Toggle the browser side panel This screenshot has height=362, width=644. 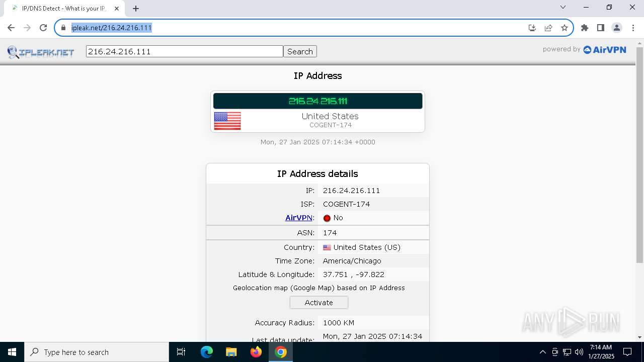[601, 28]
